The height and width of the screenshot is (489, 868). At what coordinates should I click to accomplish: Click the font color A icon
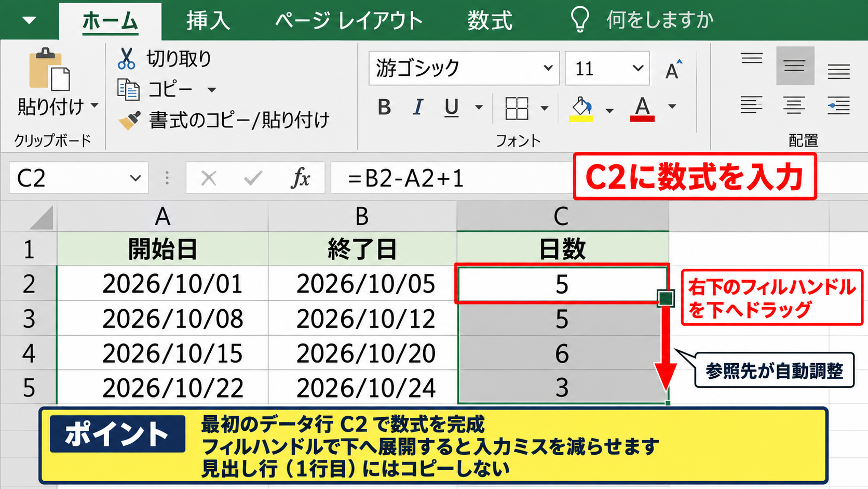[642, 109]
